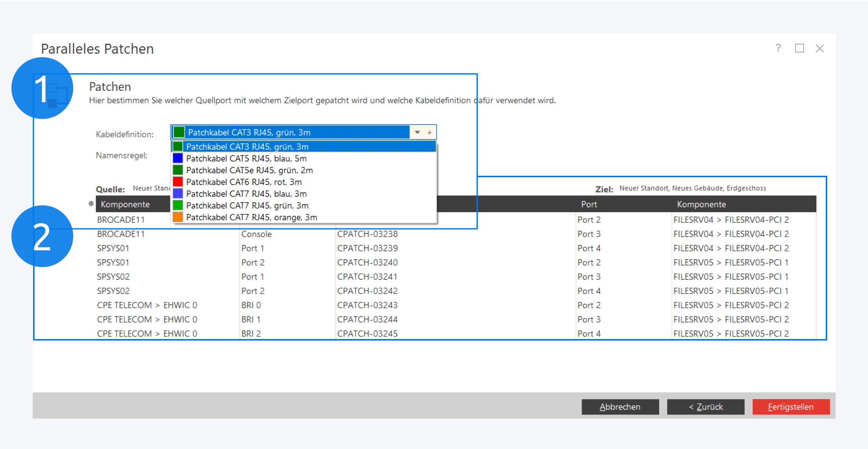Pick Patchkabel CAT7 RJ45, blau, 3m
This screenshot has height=449, width=868.
(246, 194)
